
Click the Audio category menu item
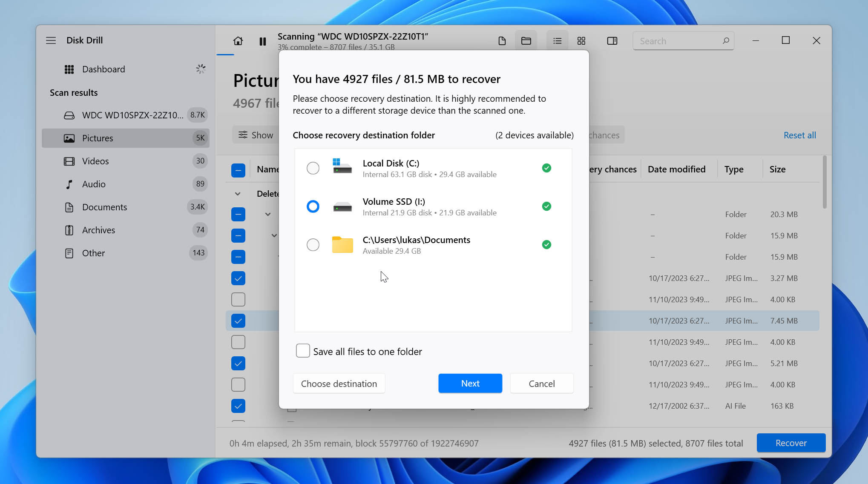(x=94, y=183)
